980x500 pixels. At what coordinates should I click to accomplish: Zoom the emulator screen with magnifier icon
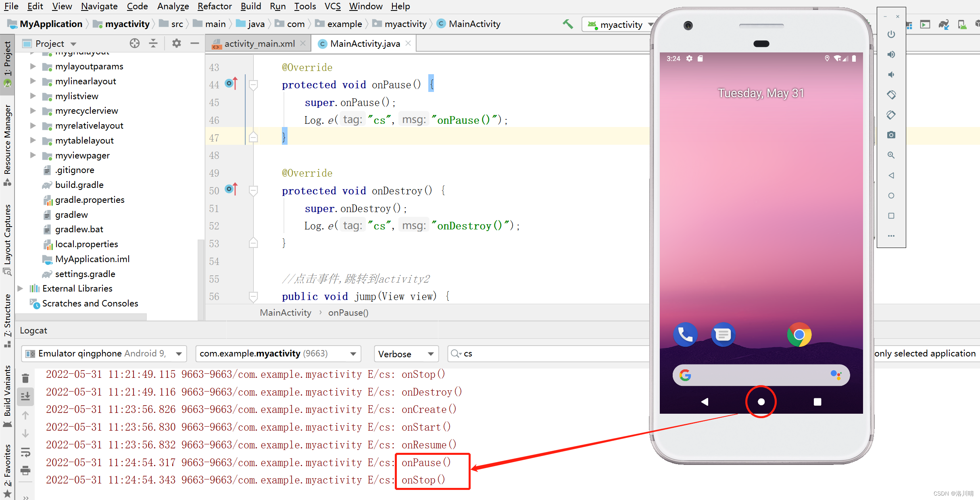pyautogui.click(x=891, y=155)
